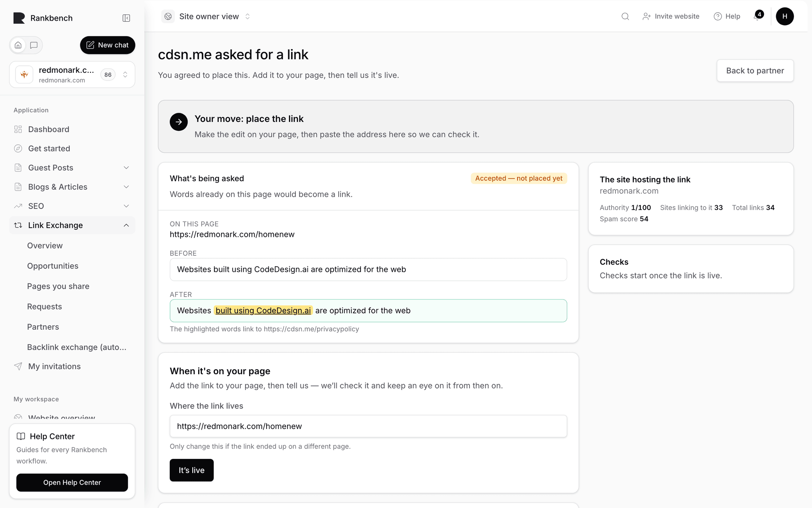Click the arrow icon beside Your move

(x=179, y=122)
